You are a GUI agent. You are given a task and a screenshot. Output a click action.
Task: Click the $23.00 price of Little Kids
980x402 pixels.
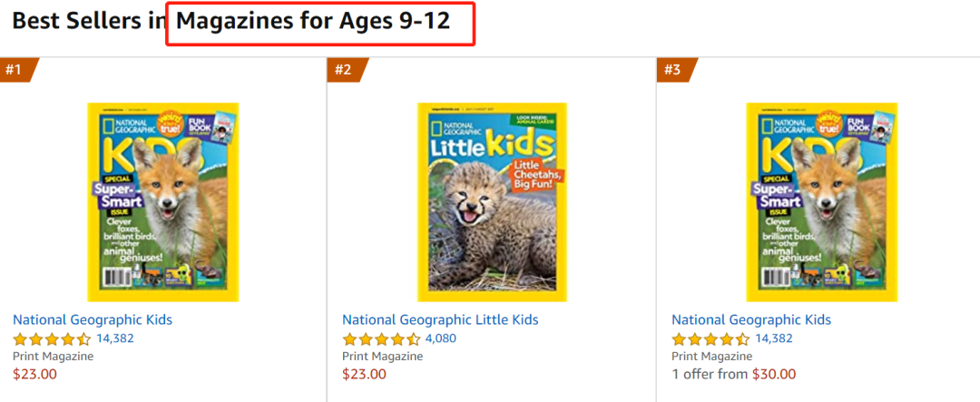(x=364, y=374)
